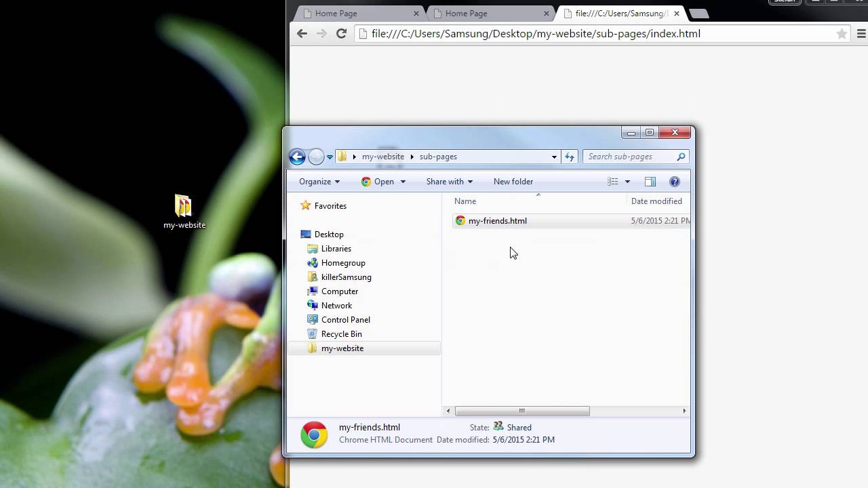The image size is (868, 488).
Task: Close the sub-pages Explorer window
Action: (x=675, y=133)
